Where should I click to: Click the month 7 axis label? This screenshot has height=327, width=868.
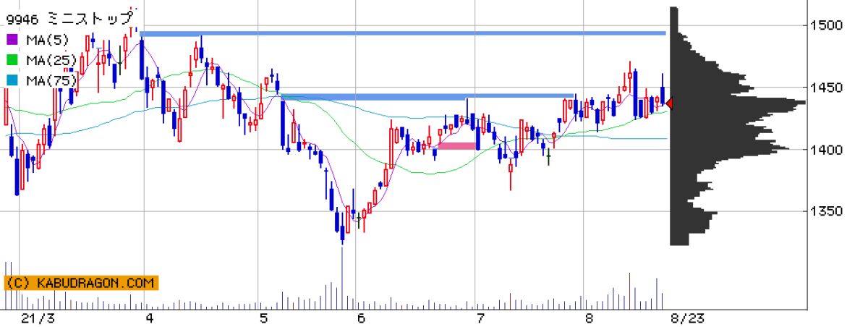(x=480, y=318)
